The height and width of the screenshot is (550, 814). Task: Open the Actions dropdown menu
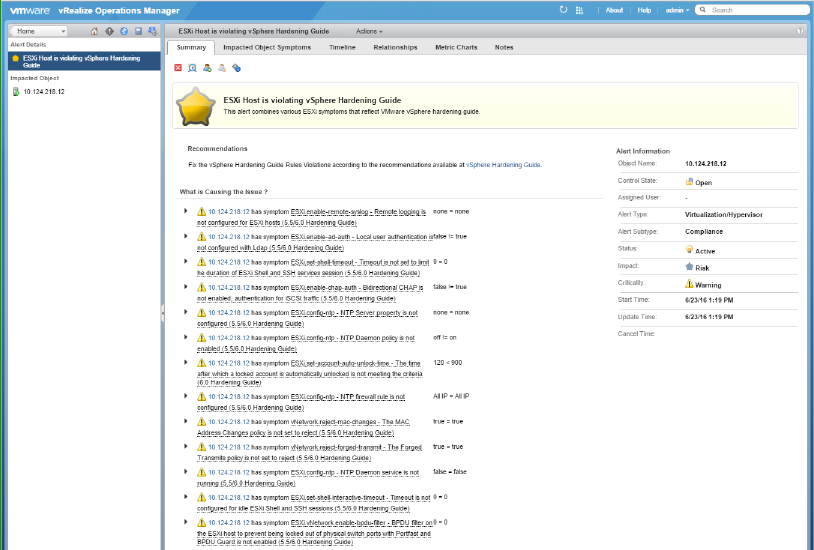(x=369, y=31)
